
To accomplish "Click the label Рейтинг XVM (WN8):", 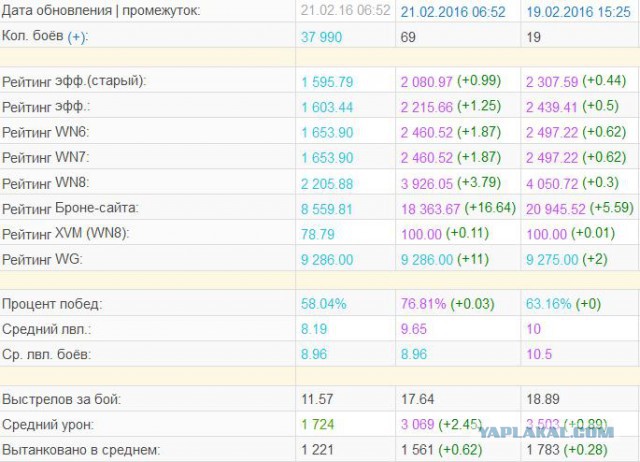I will click(66, 234).
